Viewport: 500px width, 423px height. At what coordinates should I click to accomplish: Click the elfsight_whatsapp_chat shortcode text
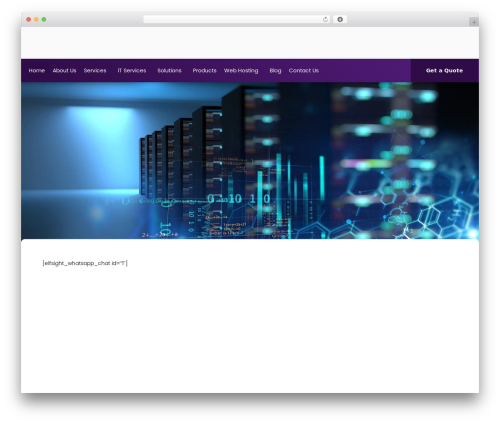pyautogui.click(x=85, y=263)
